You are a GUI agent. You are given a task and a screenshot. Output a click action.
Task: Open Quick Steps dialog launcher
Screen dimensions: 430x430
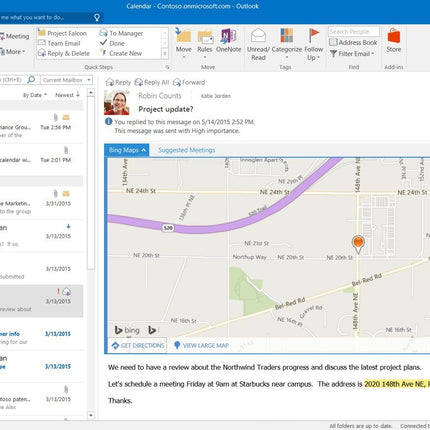(167, 67)
